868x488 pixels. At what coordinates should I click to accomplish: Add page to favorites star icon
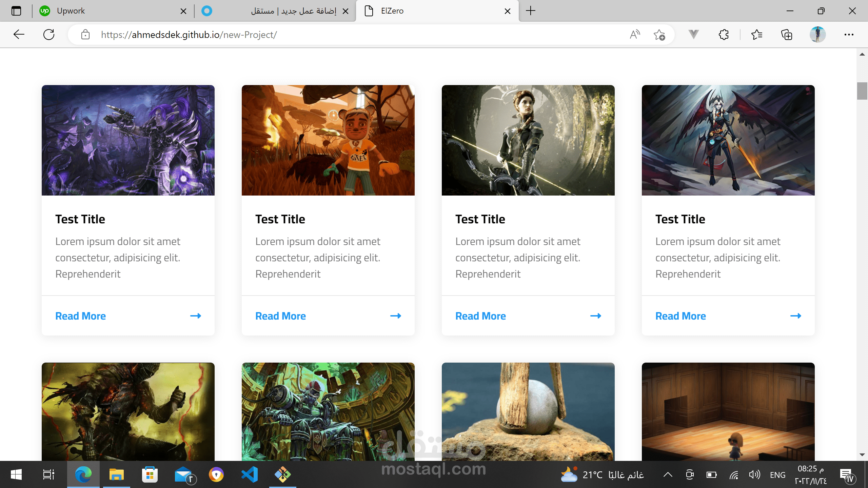click(x=659, y=35)
